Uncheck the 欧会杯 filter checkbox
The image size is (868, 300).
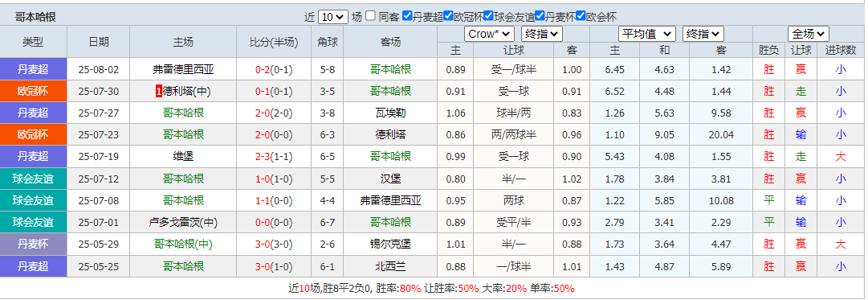coord(581,16)
